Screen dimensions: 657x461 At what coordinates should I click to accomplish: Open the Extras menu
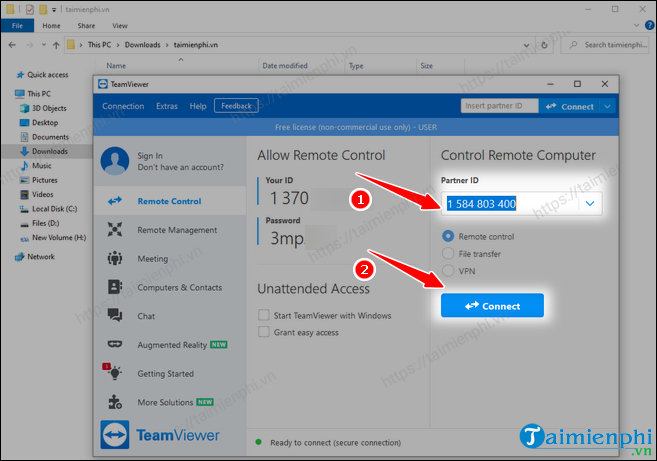click(167, 106)
